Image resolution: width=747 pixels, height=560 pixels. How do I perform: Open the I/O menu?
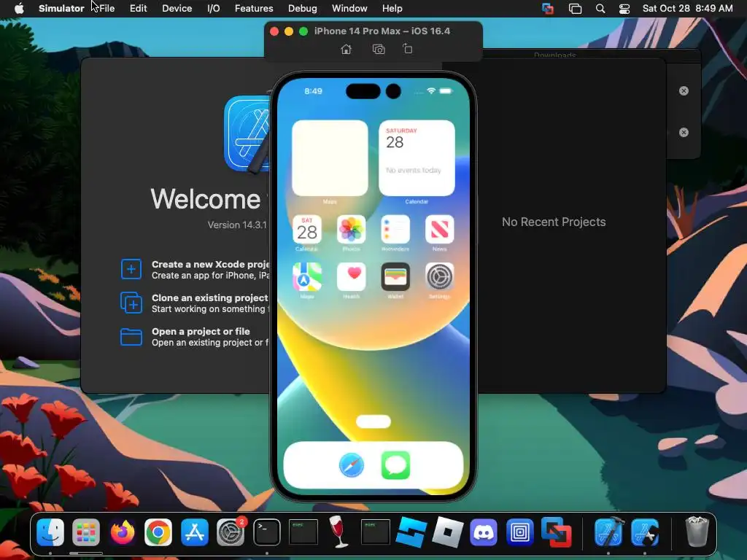(x=214, y=9)
